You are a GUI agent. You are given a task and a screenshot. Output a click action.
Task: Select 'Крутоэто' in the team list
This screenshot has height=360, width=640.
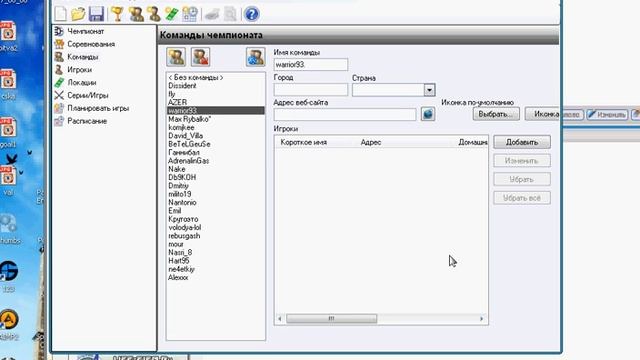(183, 219)
